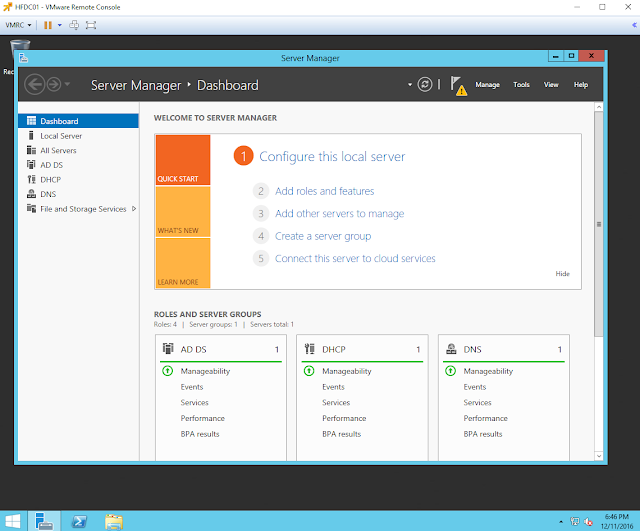Click the AD DS tile role icon
Screen dimensions: 640x531
[x=168, y=349]
